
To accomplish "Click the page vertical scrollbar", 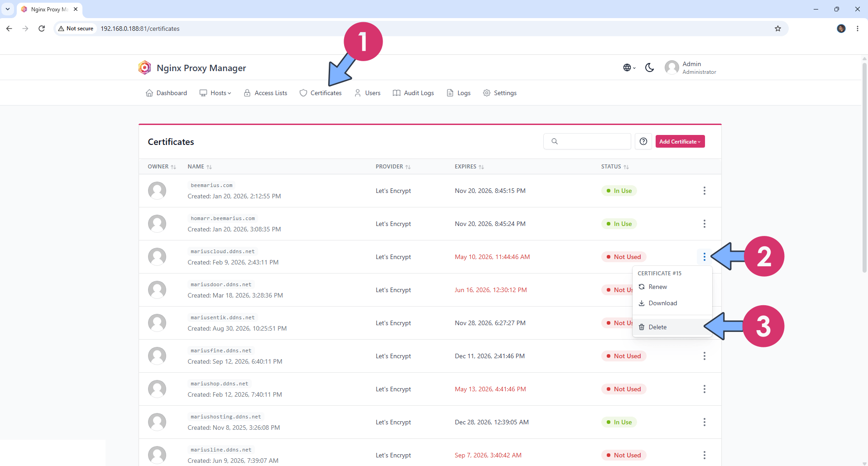I will coord(864,168).
